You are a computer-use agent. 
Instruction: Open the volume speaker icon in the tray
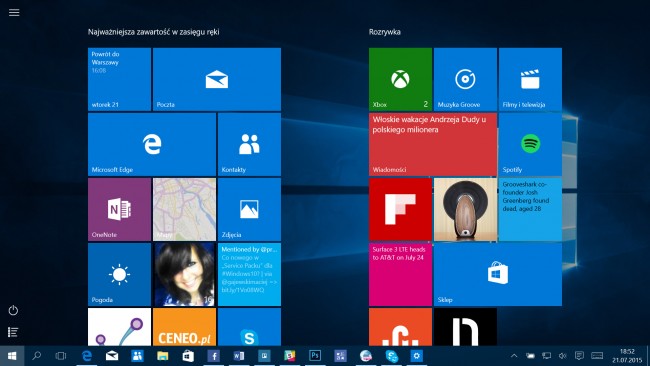click(563, 356)
